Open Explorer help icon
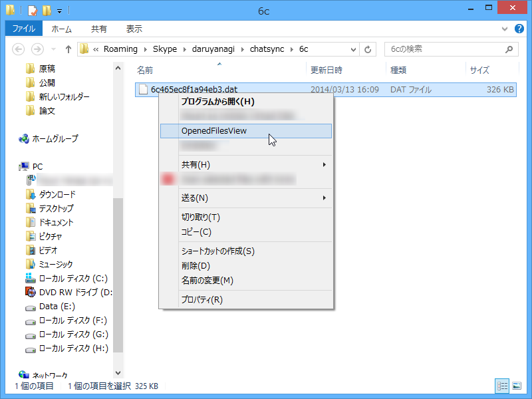532x399 pixels. point(519,29)
